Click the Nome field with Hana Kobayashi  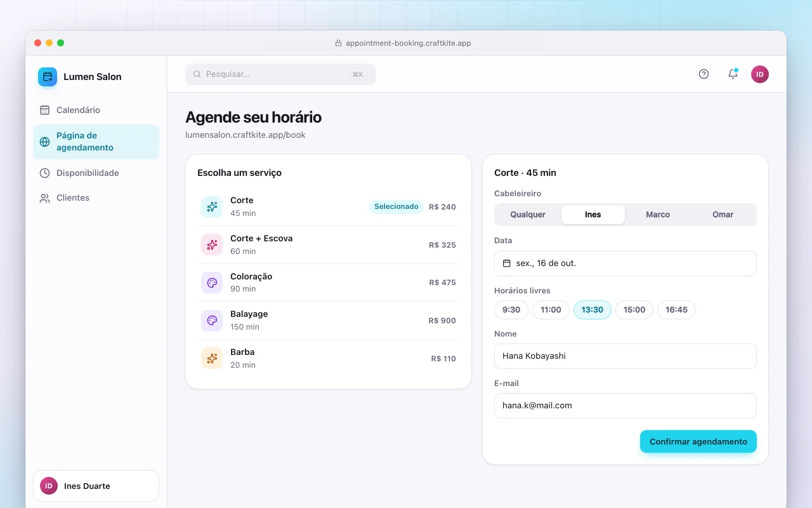pos(625,356)
